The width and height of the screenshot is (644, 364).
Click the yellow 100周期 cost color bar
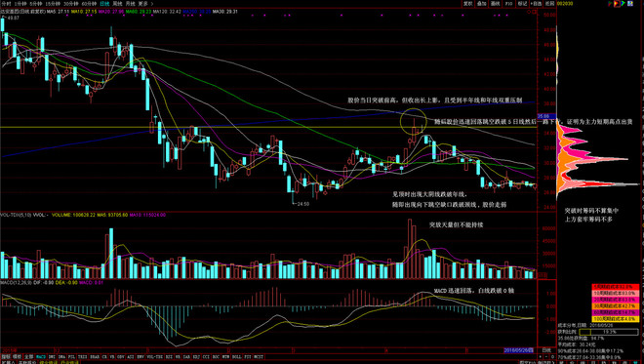pos(616,319)
